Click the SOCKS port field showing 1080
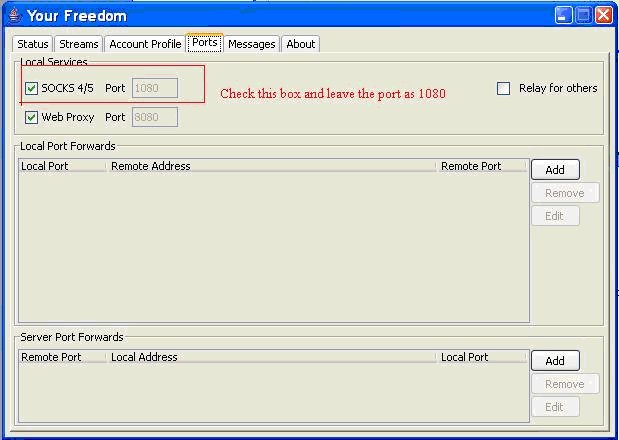Viewport: 619px width, 440px height. (155, 88)
